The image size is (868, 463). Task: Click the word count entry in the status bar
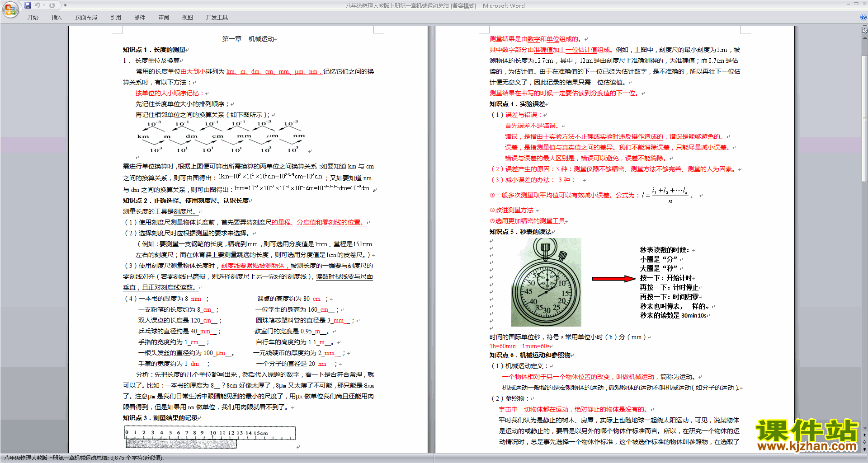click(85, 458)
